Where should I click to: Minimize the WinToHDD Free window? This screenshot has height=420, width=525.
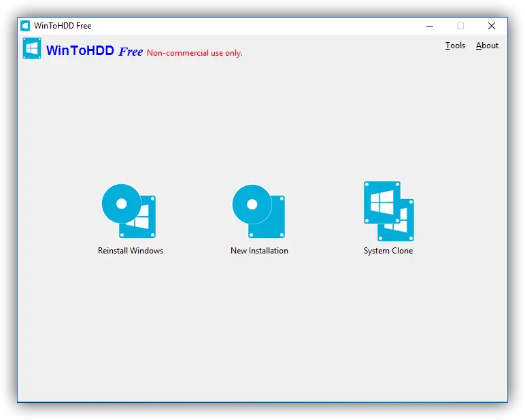point(430,26)
